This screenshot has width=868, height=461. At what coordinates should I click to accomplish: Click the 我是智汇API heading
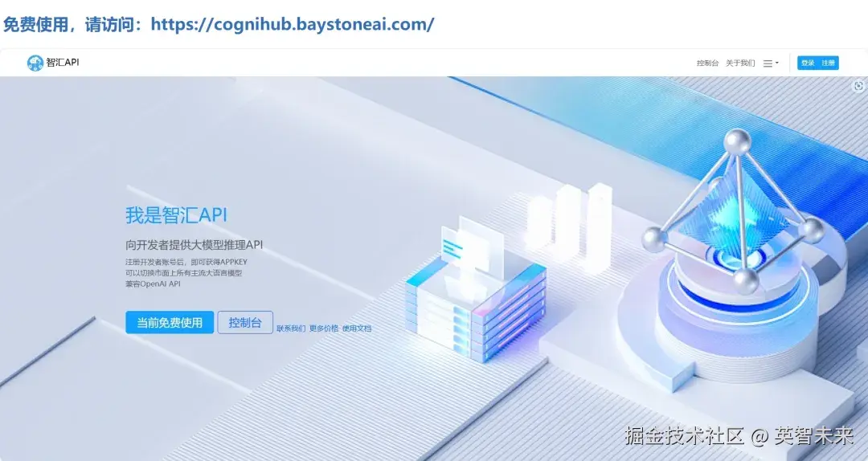click(x=176, y=214)
